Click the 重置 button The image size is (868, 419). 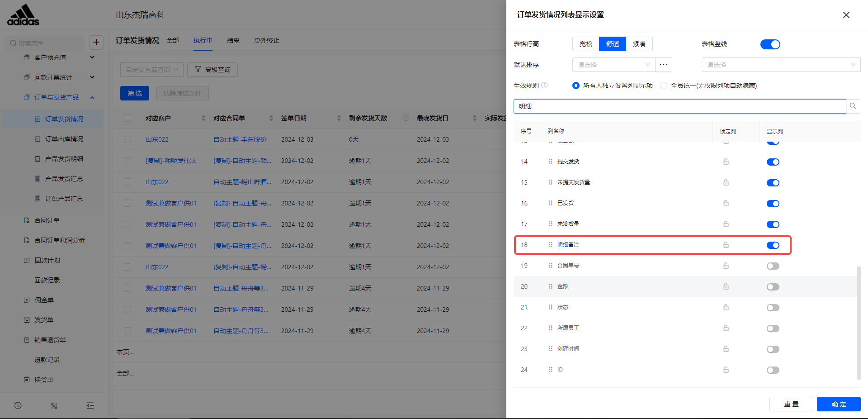point(791,404)
